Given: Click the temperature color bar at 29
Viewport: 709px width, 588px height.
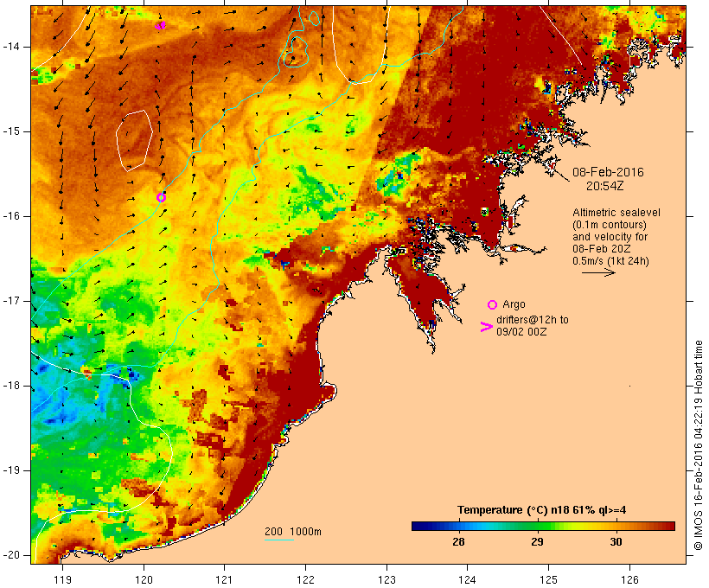Looking at the screenshot, I should tap(537, 526).
